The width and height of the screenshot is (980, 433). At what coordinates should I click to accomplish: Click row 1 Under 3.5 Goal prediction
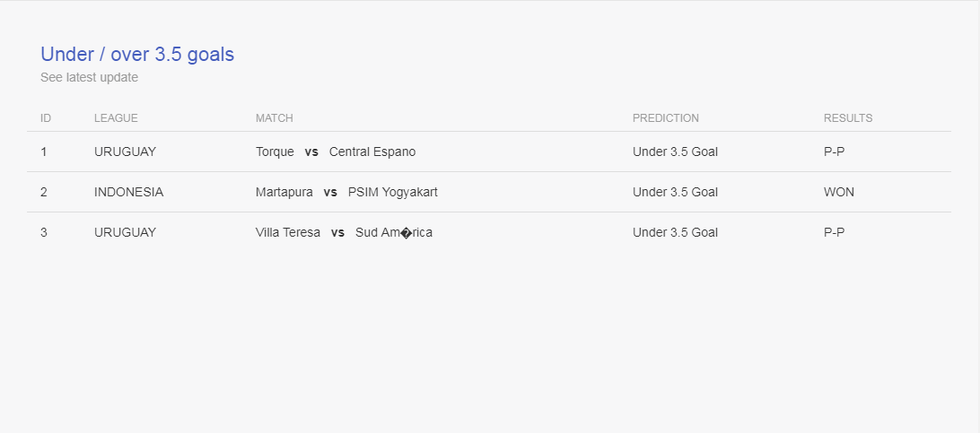click(x=675, y=152)
